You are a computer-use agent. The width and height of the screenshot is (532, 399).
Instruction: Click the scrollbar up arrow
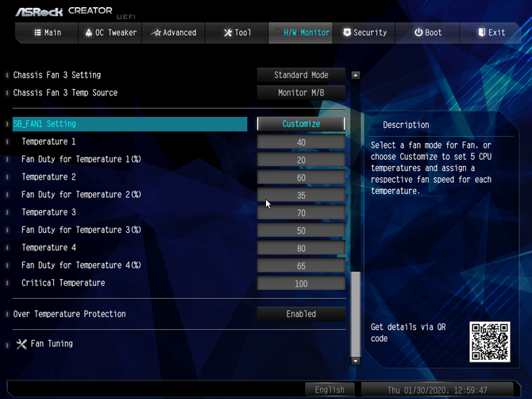pos(355,75)
